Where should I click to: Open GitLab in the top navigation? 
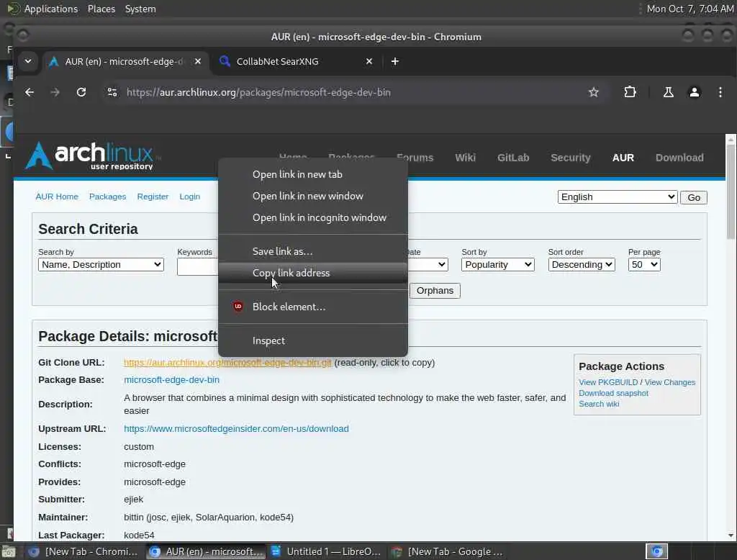(x=513, y=158)
